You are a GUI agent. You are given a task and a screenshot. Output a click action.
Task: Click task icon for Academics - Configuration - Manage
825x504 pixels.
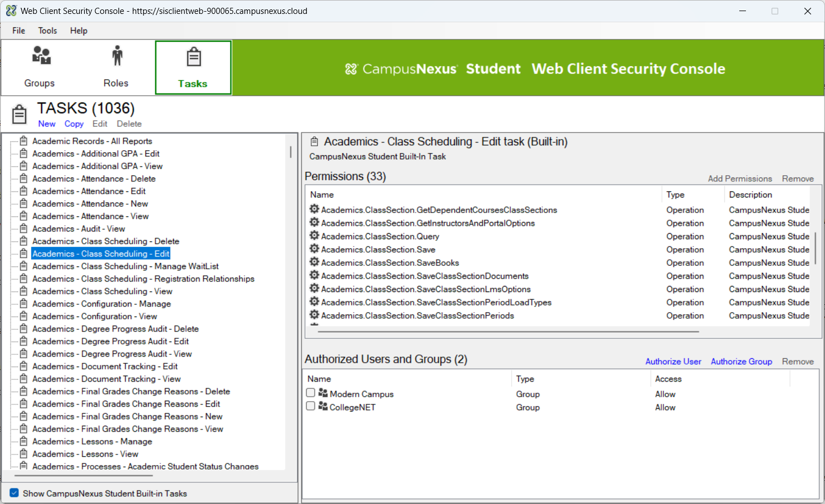[x=23, y=304]
